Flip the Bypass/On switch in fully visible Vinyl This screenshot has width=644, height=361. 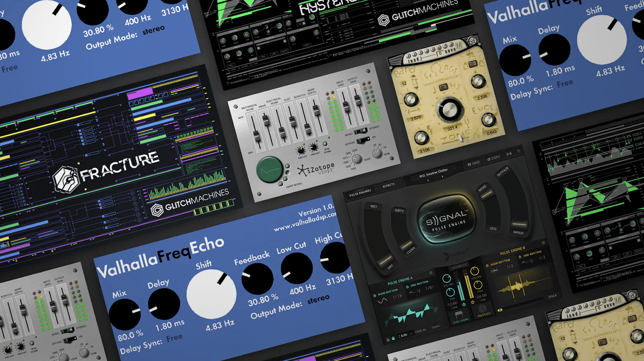pos(363,140)
